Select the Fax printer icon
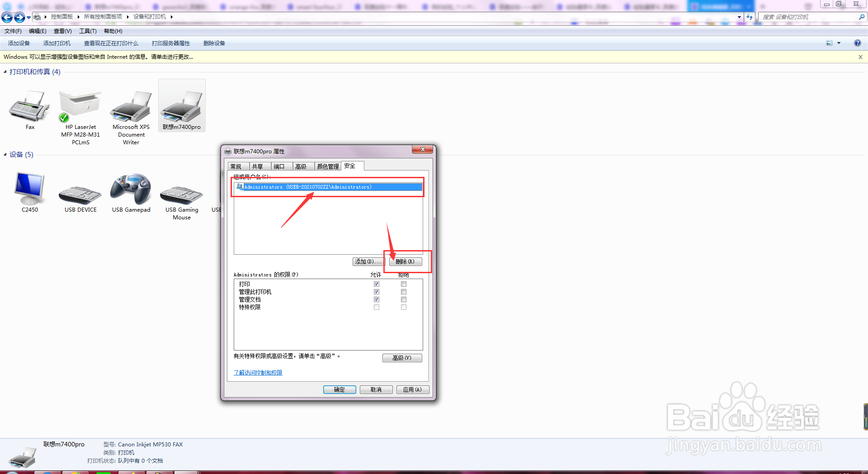This screenshot has width=868, height=474. point(30,107)
